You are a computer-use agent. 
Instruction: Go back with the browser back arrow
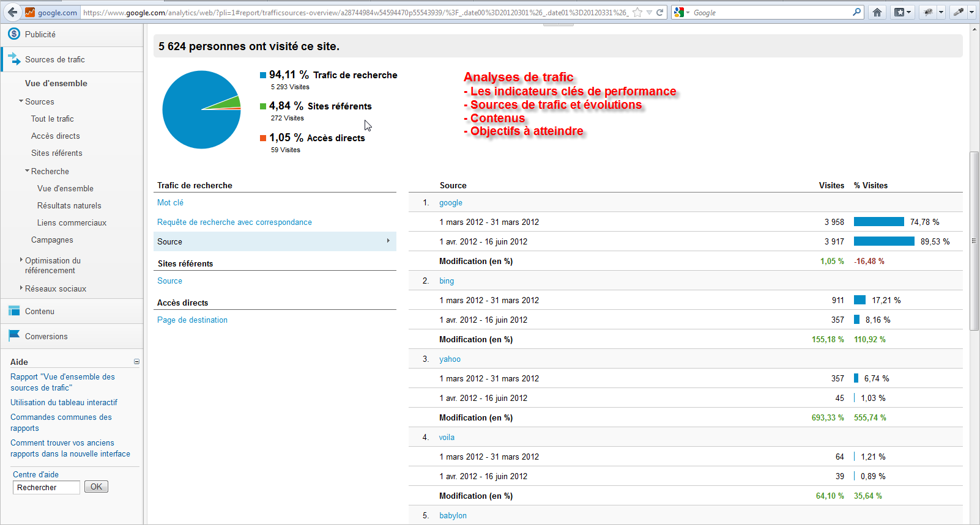tap(12, 12)
